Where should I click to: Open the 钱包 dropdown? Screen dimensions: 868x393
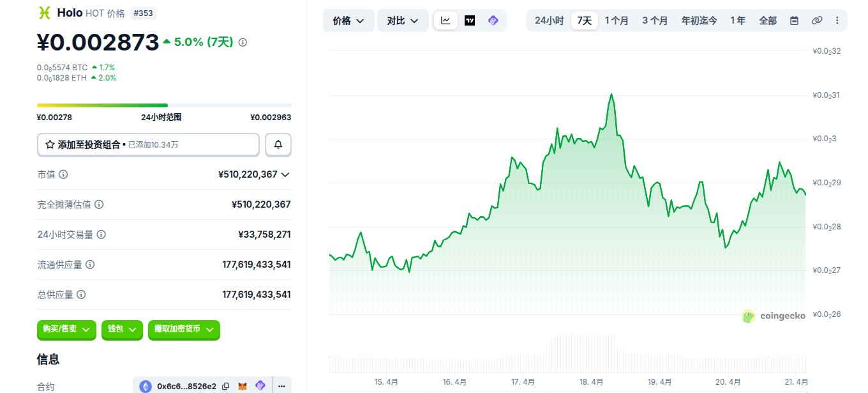pyautogui.click(x=122, y=330)
